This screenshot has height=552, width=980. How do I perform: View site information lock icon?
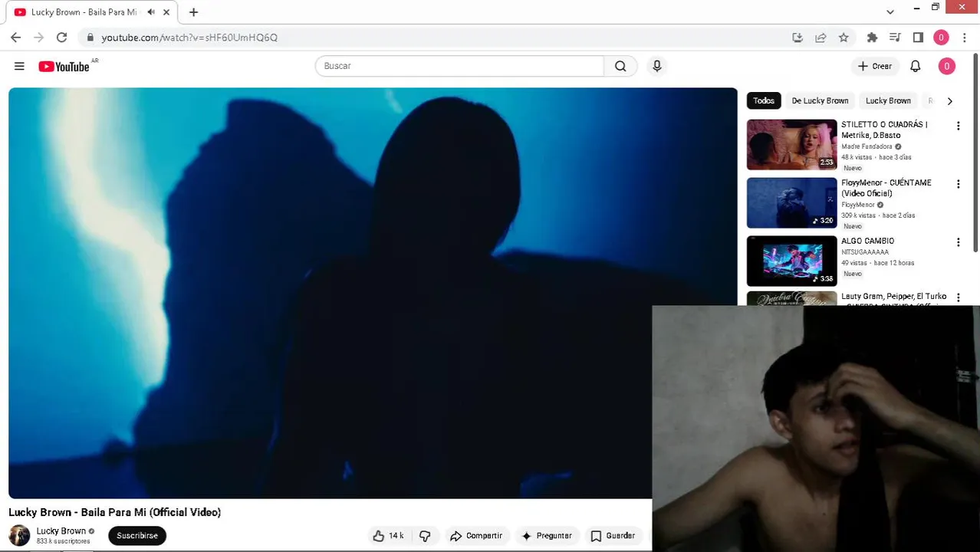90,37
